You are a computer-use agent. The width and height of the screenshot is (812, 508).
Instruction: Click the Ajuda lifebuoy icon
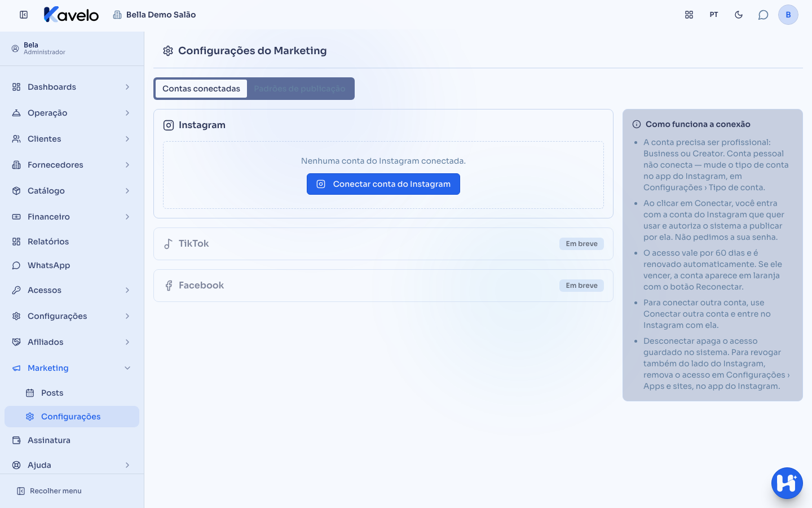point(16,465)
